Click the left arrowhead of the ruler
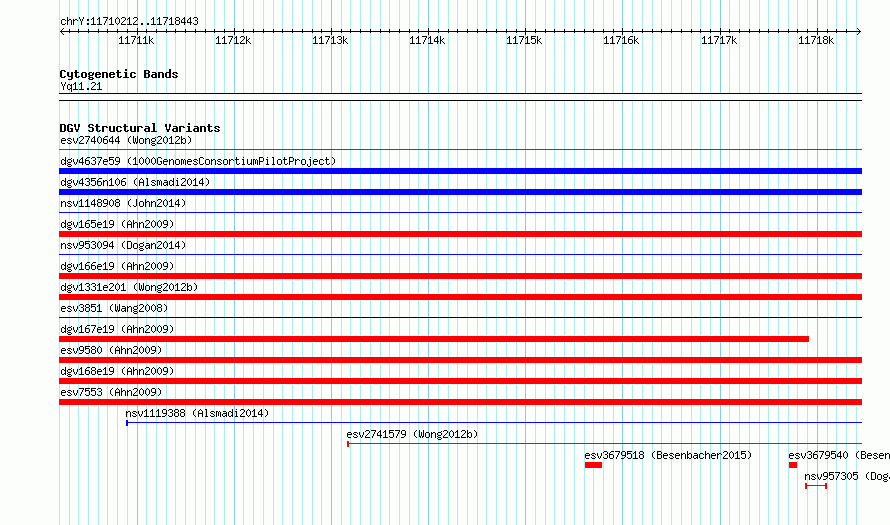Image resolution: width=890 pixels, height=525 pixels. [62, 31]
